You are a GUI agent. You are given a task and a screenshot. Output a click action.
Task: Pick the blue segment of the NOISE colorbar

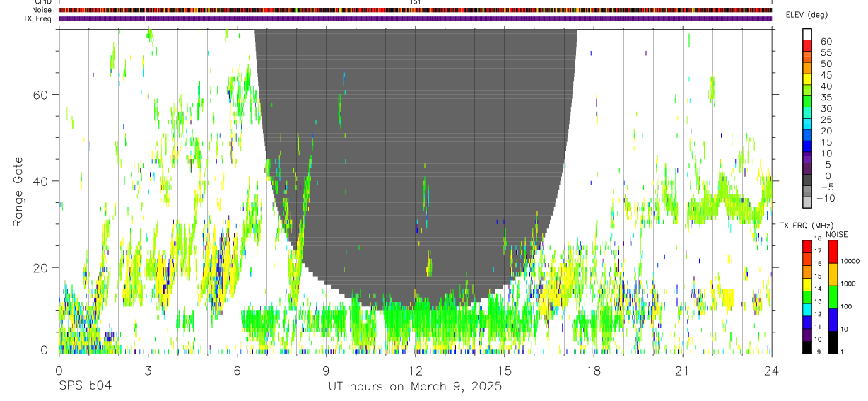[x=832, y=319]
